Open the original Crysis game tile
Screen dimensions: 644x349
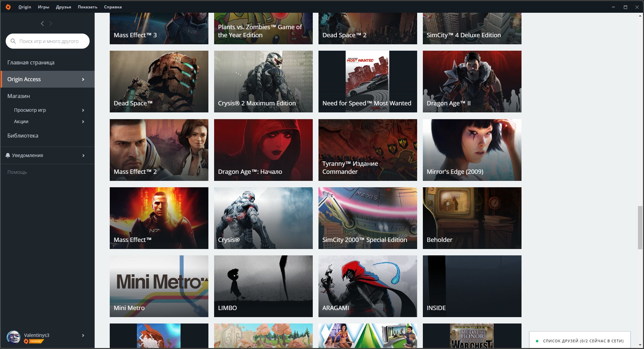[x=263, y=218]
